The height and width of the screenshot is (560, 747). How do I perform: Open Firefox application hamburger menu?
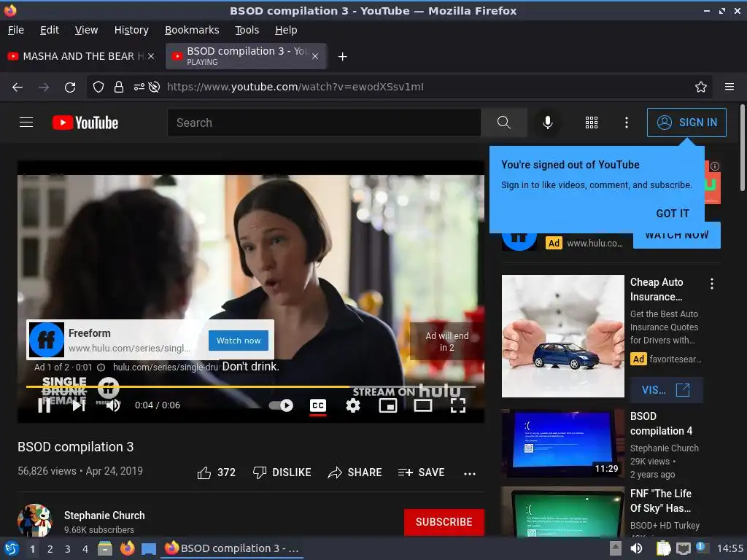pos(729,87)
